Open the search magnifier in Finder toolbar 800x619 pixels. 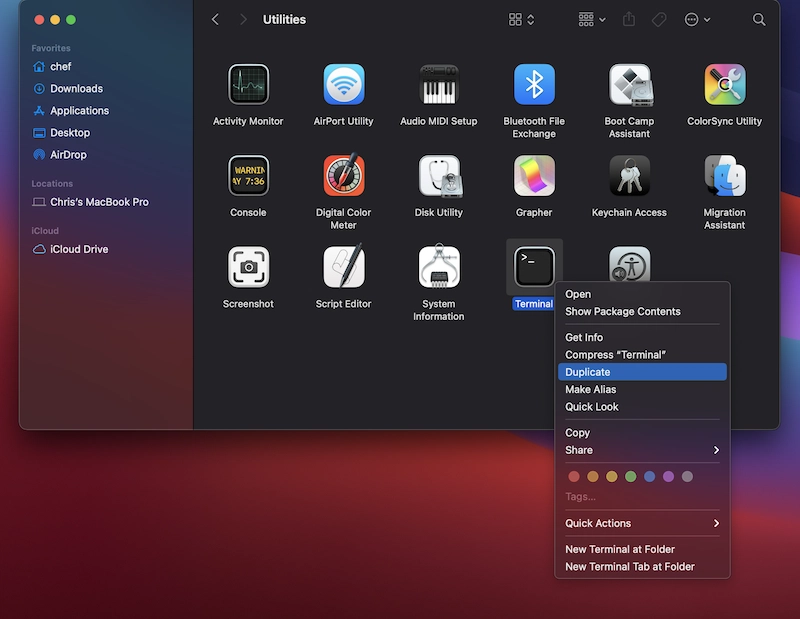pos(759,19)
